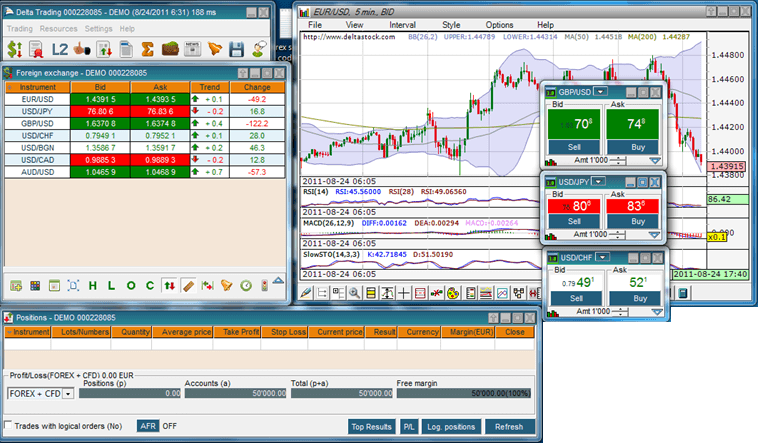Open the USD/JPY instrument dropdown

pos(598,181)
